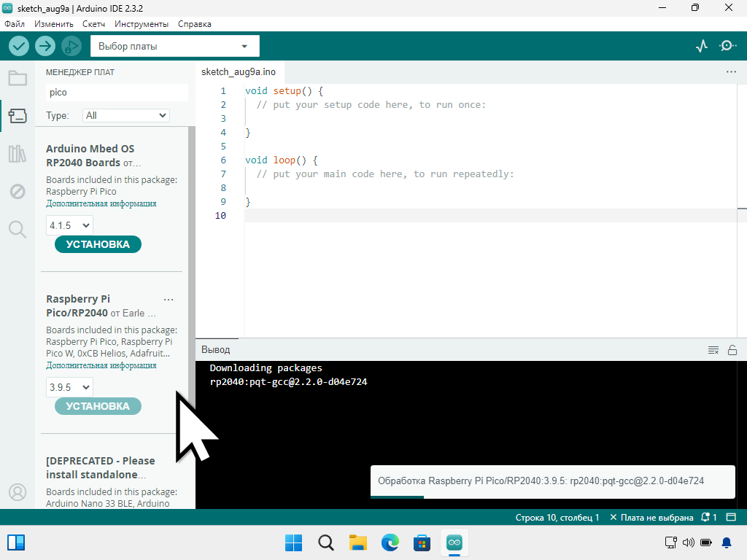Click the blue notification bell in system tray
This screenshot has height=560, width=747.
coord(727,542)
